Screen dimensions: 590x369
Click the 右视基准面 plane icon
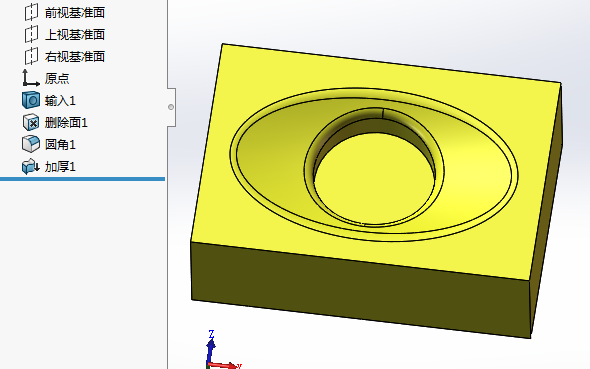pos(31,56)
